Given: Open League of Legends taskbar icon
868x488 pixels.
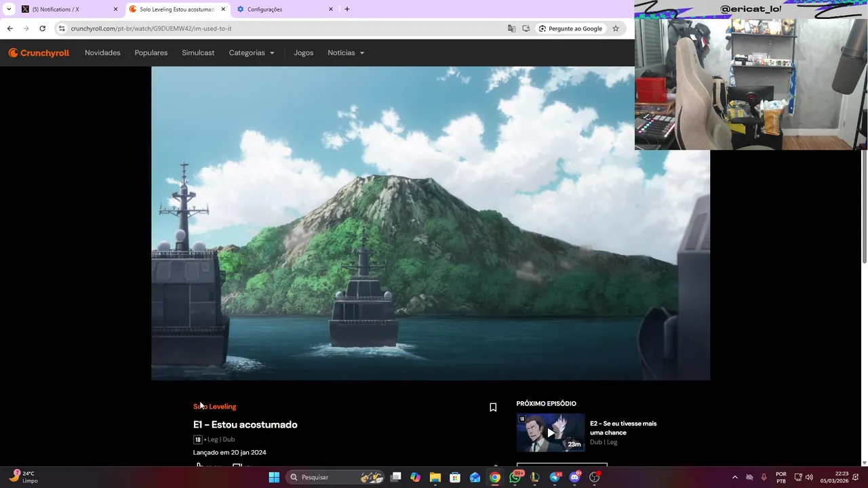Looking at the screenshot, I should 535,477.
